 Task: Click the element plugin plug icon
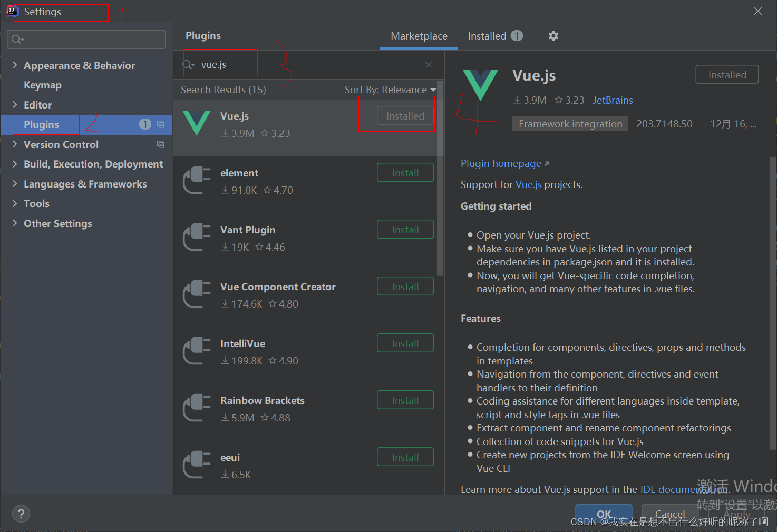click(x=197, y=180)
